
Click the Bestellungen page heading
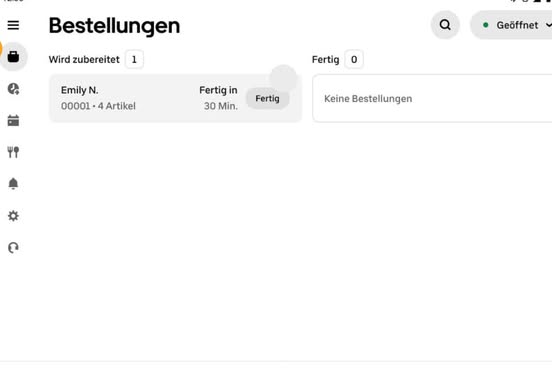(114, 26)
